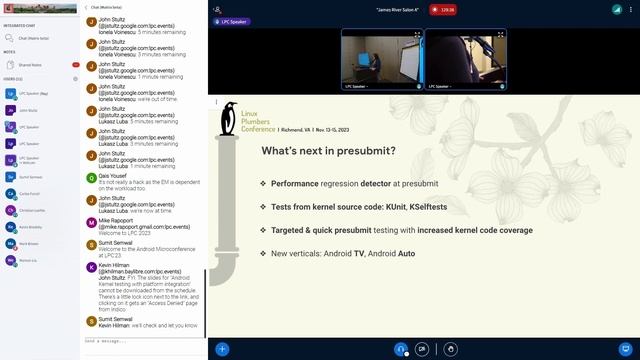This screenshot has width=640, height=360.
Task: Click Qais Yousef's green Q avatar
Action: [x=91, y=178]
